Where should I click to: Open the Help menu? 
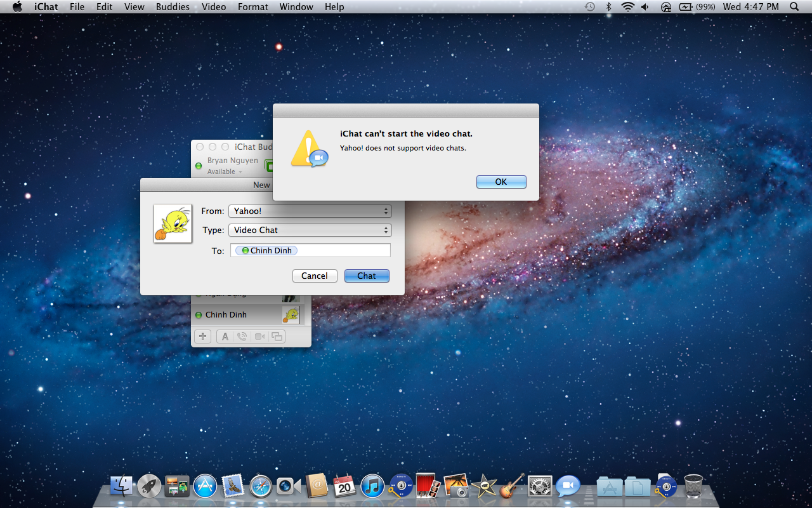click(334, 7)
